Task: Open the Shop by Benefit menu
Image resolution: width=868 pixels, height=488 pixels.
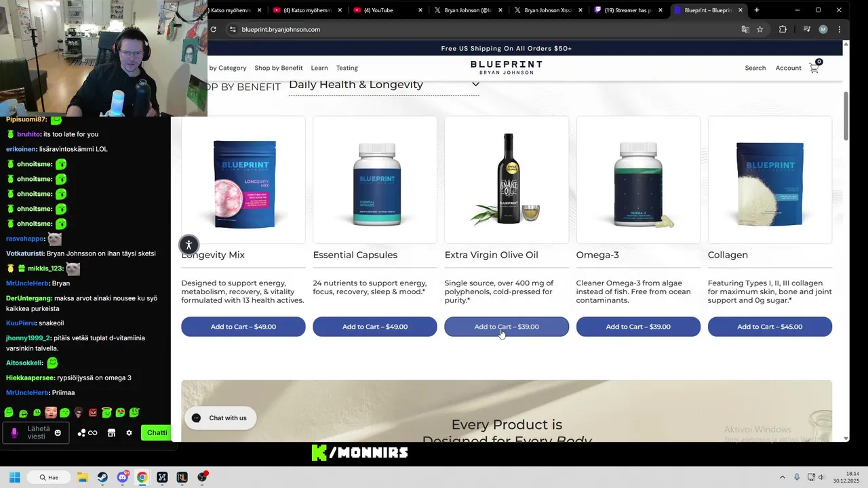Action: coord(279,68)
